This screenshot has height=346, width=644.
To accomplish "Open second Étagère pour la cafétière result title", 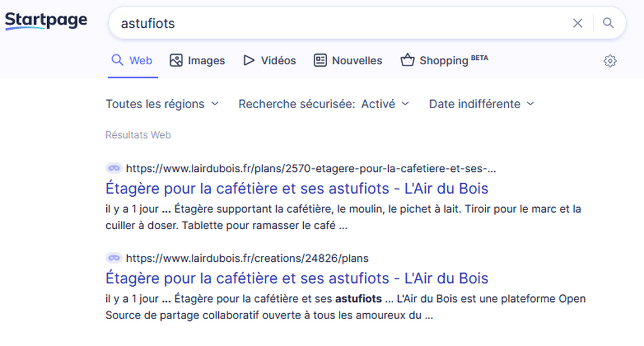I will [297, 278].
